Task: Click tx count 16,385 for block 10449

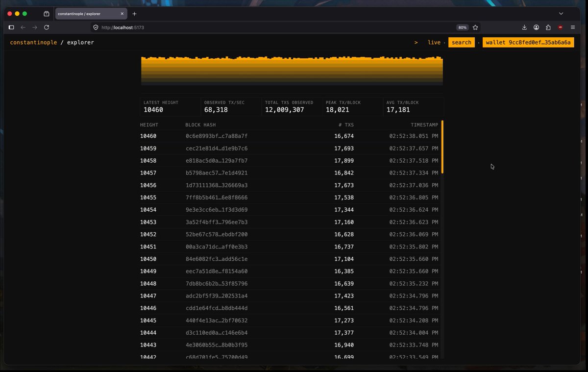Action: [x=344, y=271]
